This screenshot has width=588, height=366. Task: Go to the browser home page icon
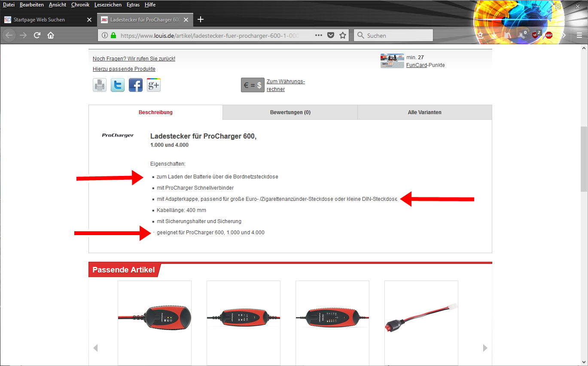51,35
